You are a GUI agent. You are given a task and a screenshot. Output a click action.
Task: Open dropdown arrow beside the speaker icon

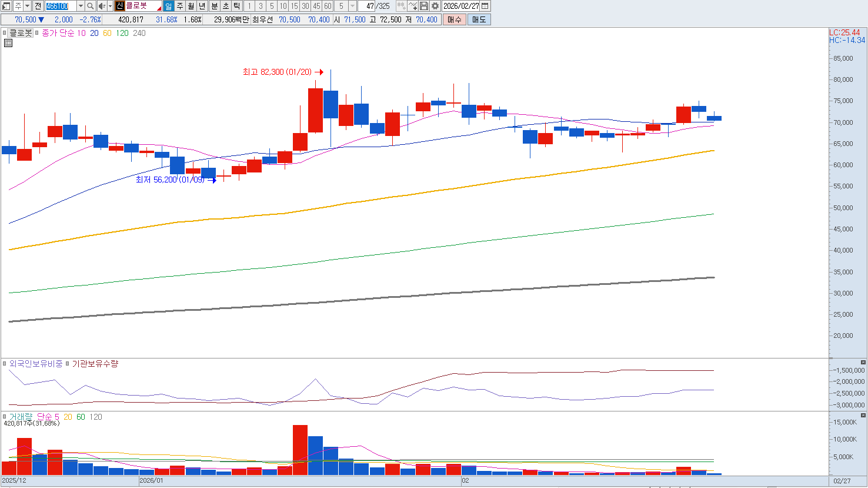click(x=110, y=6)
